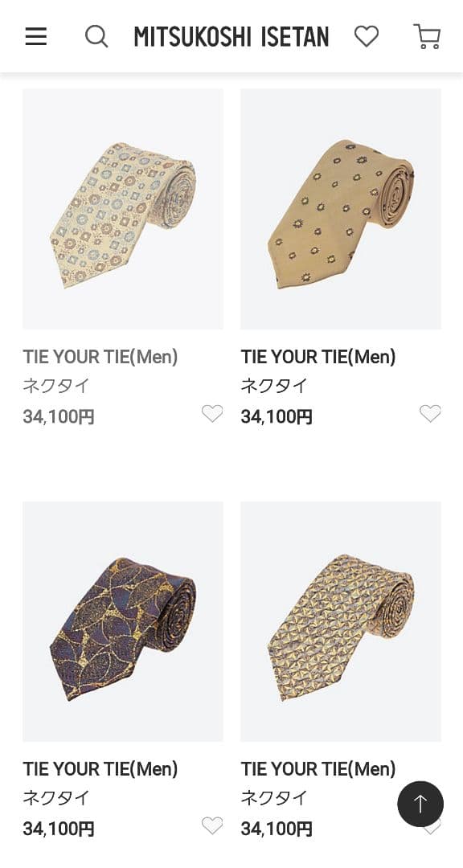
Task: Click the 34,100円 price of the bottom-left tie
Action: tap(58, 828)
